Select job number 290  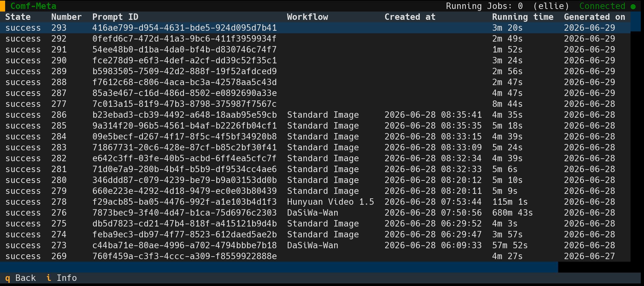[x=59, y=60]
